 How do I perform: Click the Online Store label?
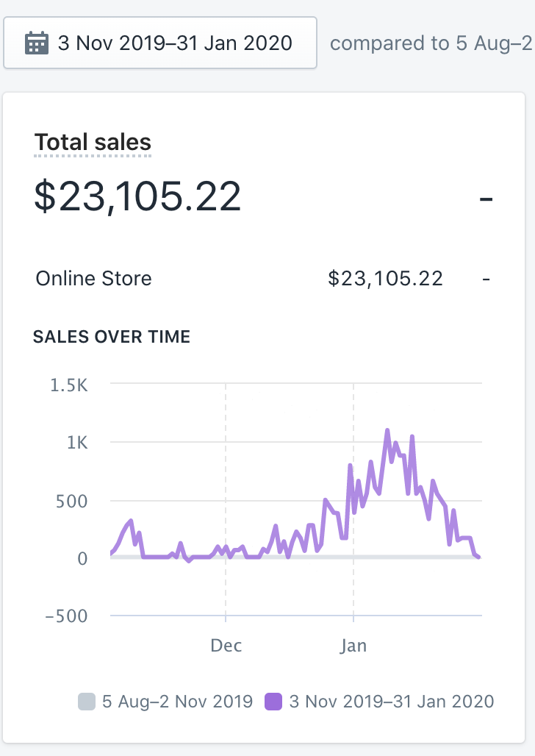(93, 279)
